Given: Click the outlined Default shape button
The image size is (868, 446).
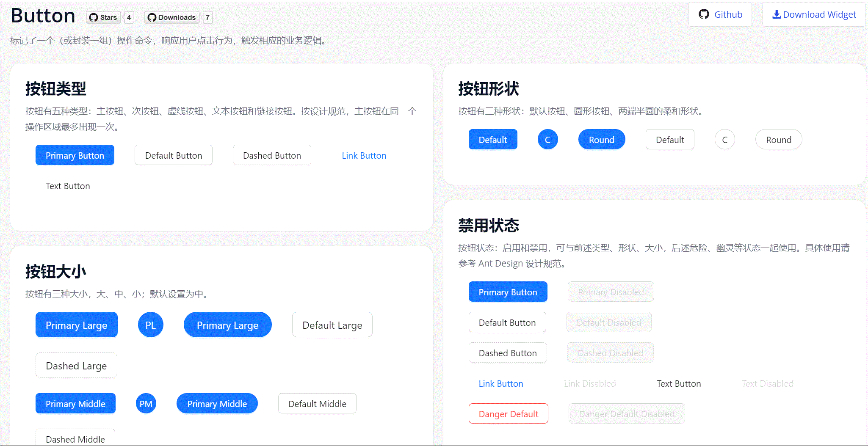Looking at the screenshot, I should (x=669, y=139).
